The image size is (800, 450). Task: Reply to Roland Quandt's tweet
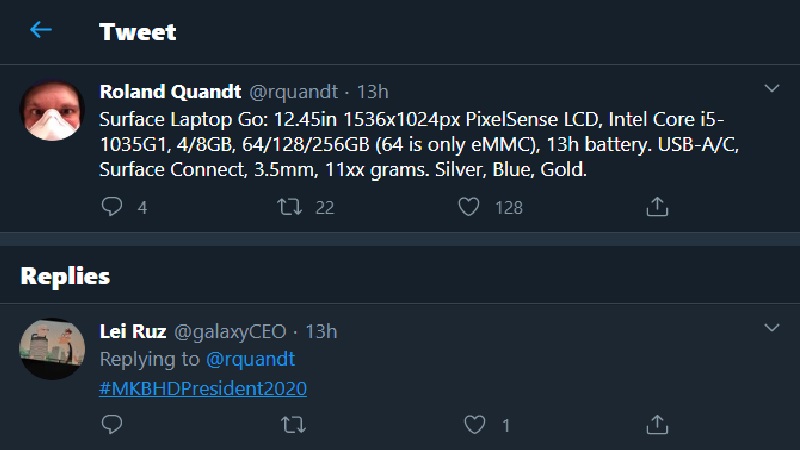[x=113, y=207]
